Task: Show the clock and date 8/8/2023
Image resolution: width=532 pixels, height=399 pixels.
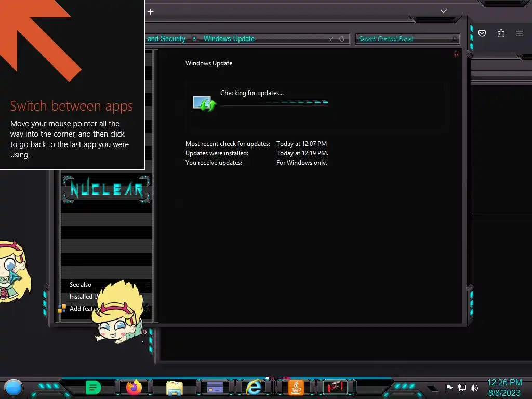Action: point(504,388)
